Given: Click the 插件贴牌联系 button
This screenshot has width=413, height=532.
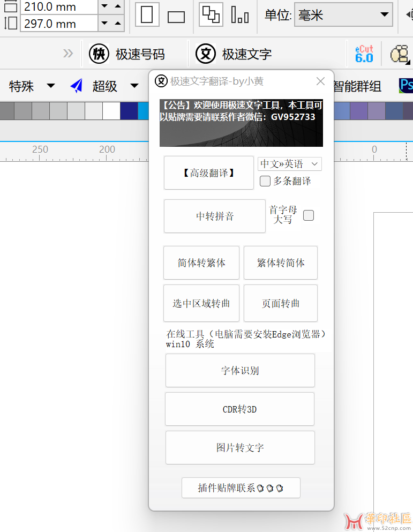Looking at the screenshot, I should pos(241,488).
